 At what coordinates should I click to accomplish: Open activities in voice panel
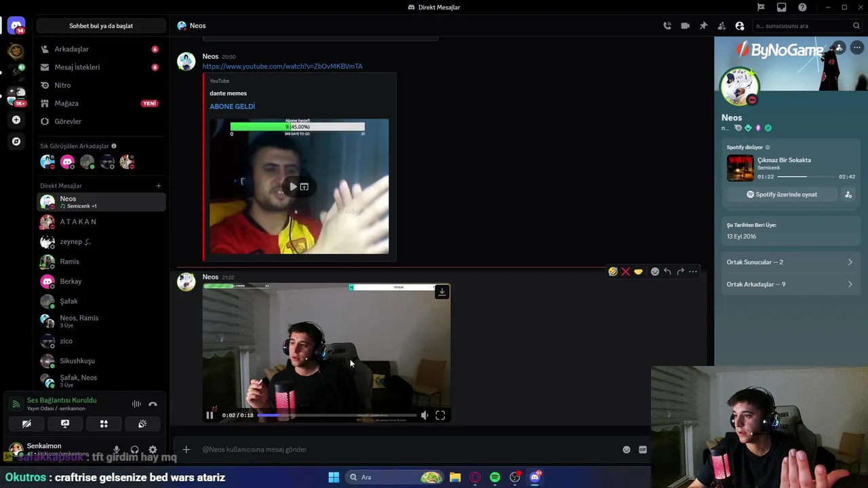coord(104,424)
